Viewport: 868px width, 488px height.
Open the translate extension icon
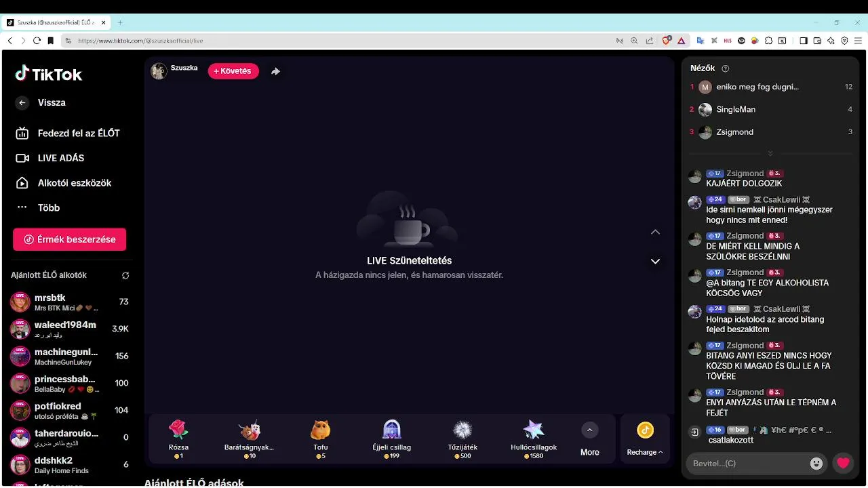pyautogui.click(x=701, y=41)
